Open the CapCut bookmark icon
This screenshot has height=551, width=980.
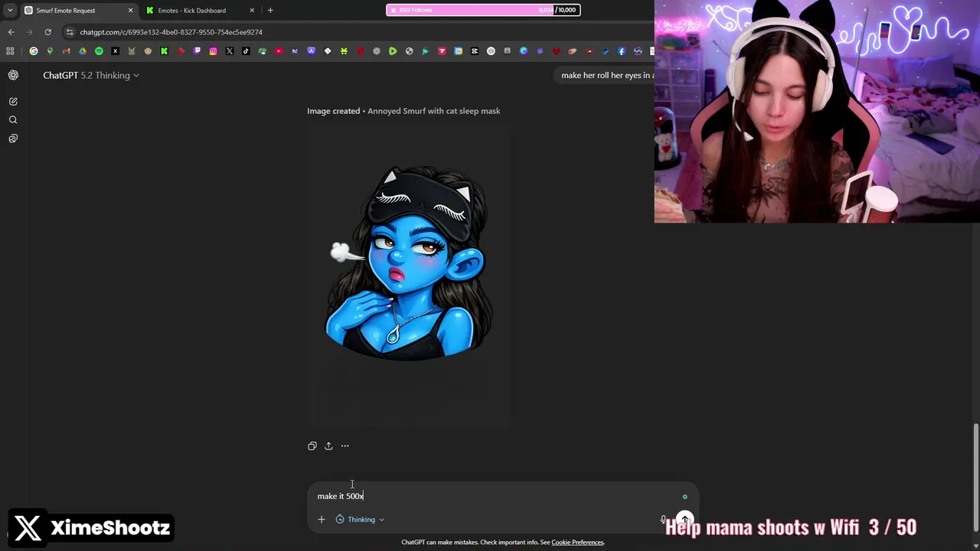pos(475,51)
